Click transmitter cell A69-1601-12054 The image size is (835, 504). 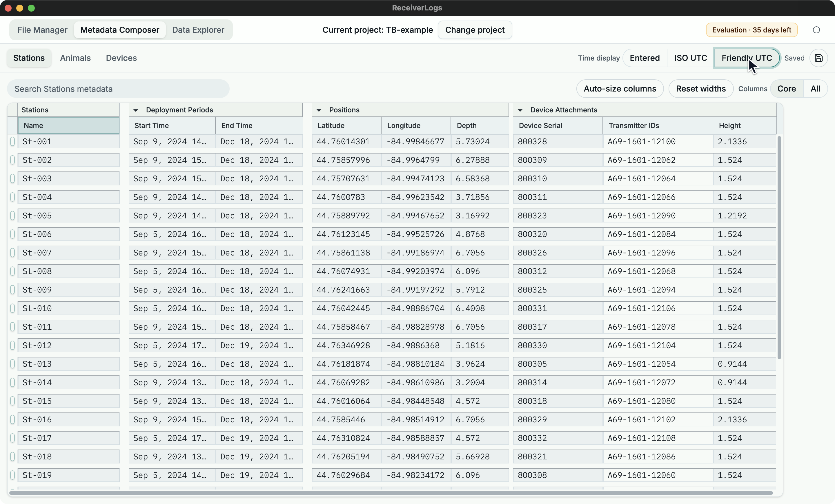click(658, 364)
